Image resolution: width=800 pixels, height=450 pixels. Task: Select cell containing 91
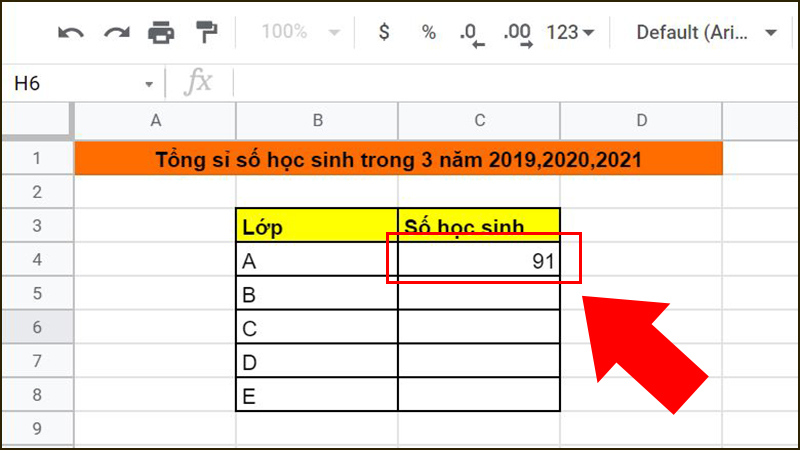point(479,260)
